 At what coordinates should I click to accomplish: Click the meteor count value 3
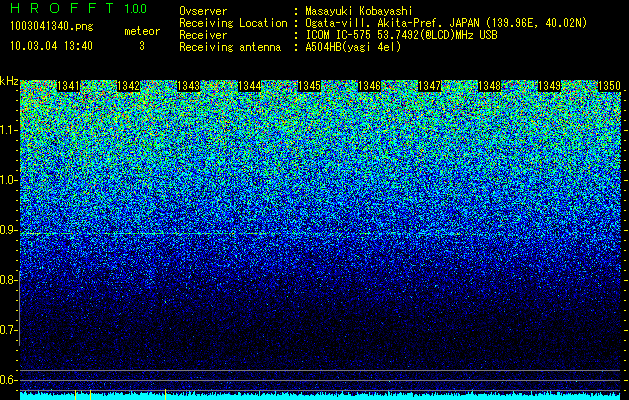pyautogui.click(x=142, y=46)
